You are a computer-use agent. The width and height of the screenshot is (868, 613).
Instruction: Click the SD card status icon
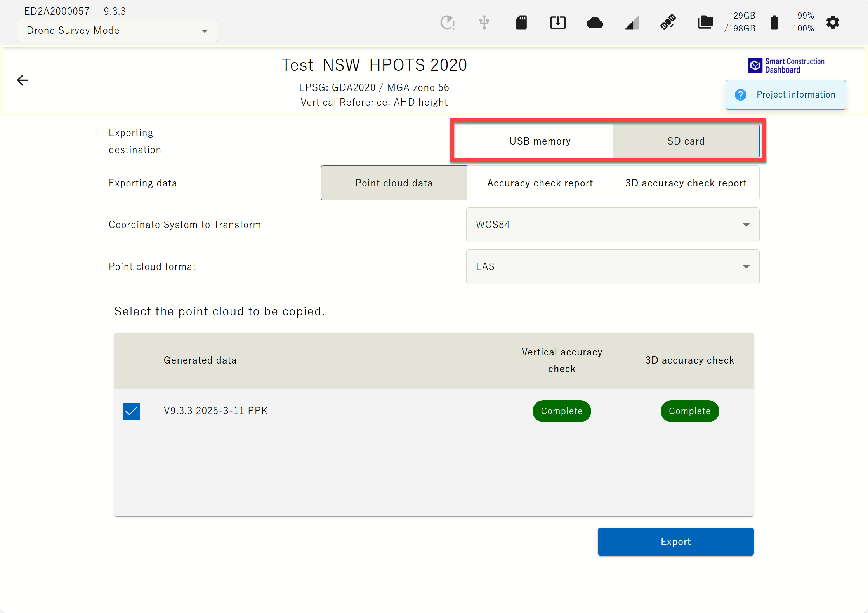pyautogui.click(x=521, y=23)
